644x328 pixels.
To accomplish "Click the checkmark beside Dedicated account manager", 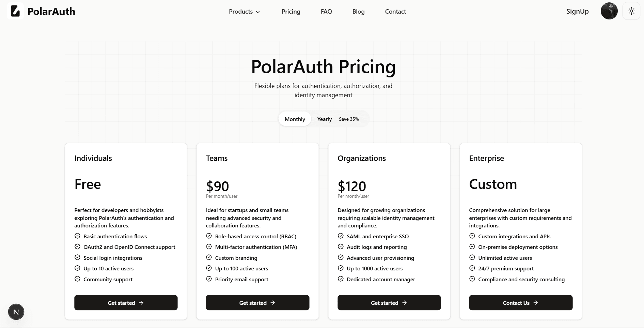I will pyautogui.click(x=341, y=279).
